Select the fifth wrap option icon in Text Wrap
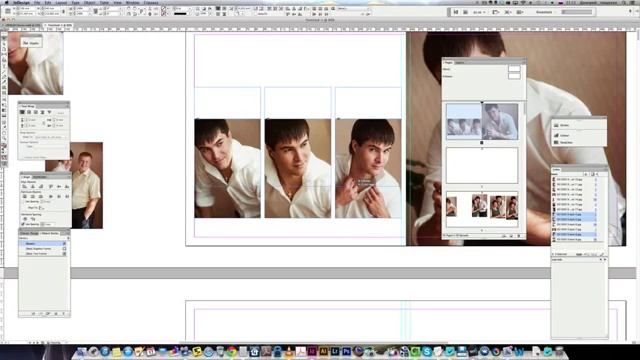The width and height of the screenshot is (640, 360). click(x=49, y=112)
